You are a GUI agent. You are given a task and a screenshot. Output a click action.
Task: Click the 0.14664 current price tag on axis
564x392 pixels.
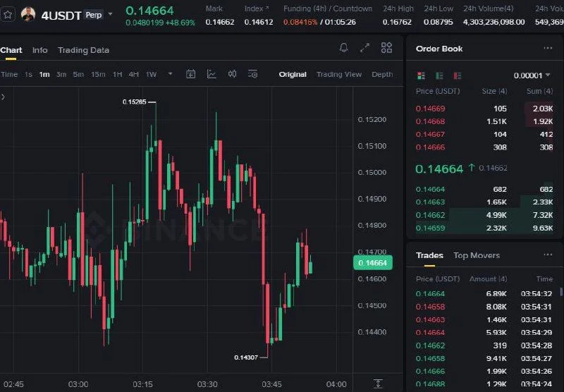point(373,263)
